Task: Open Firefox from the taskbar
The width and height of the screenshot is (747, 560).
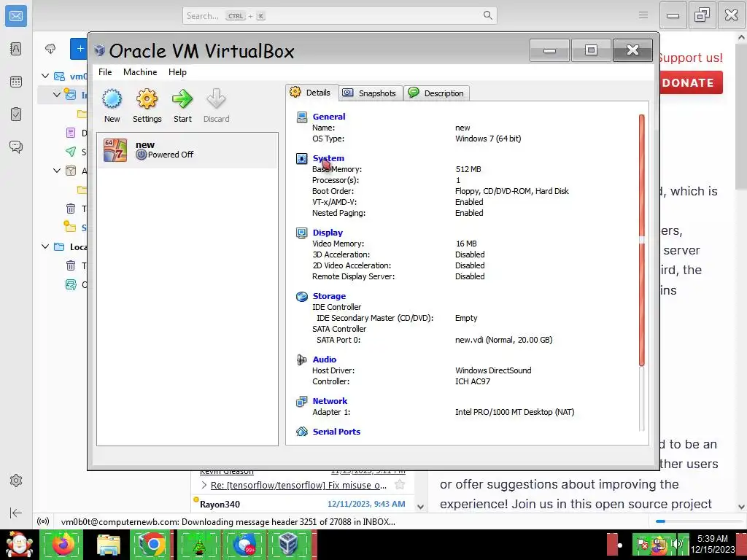Action: point(63,544)
